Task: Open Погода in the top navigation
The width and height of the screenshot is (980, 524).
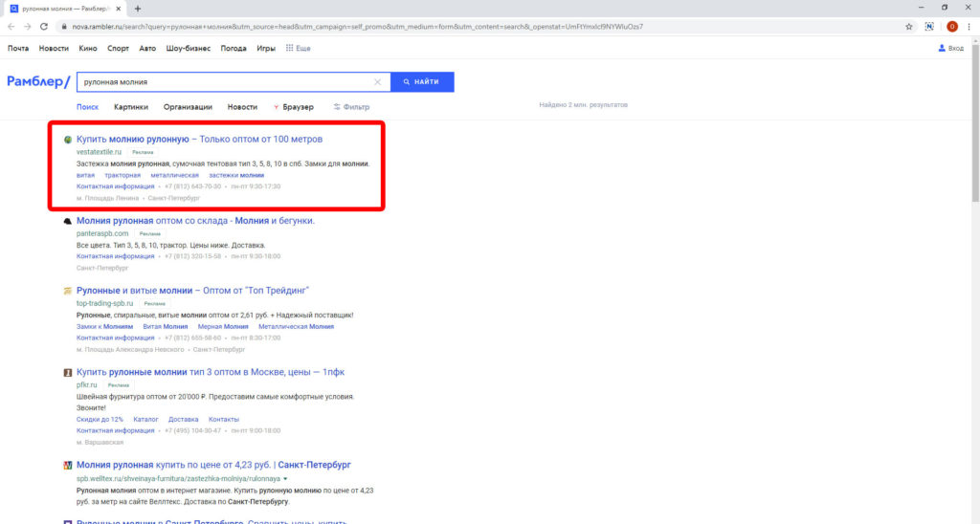Action: tap(234, 48)
